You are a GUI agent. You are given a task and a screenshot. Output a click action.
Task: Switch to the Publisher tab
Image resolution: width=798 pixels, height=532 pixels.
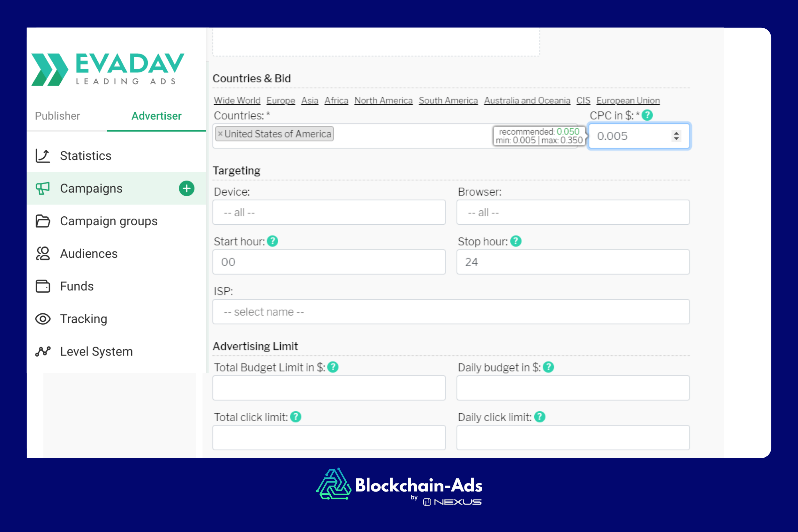pyautogui.click(x=57, y=116)
